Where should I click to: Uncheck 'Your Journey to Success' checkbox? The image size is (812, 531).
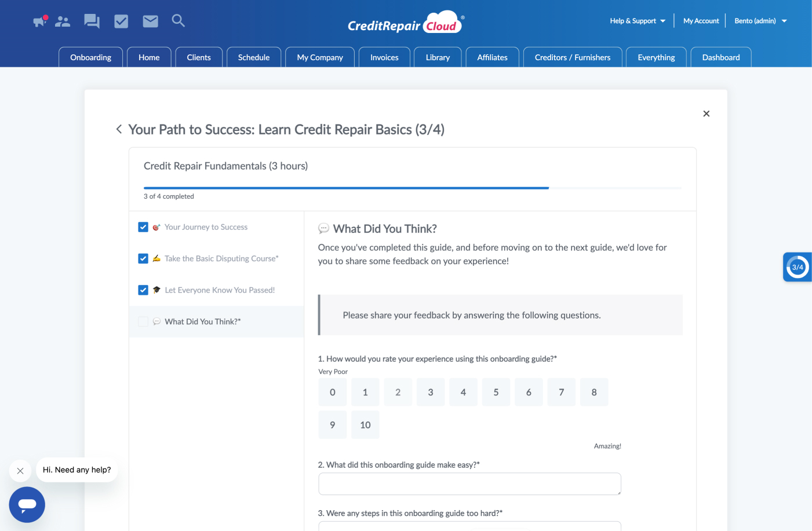143,227
